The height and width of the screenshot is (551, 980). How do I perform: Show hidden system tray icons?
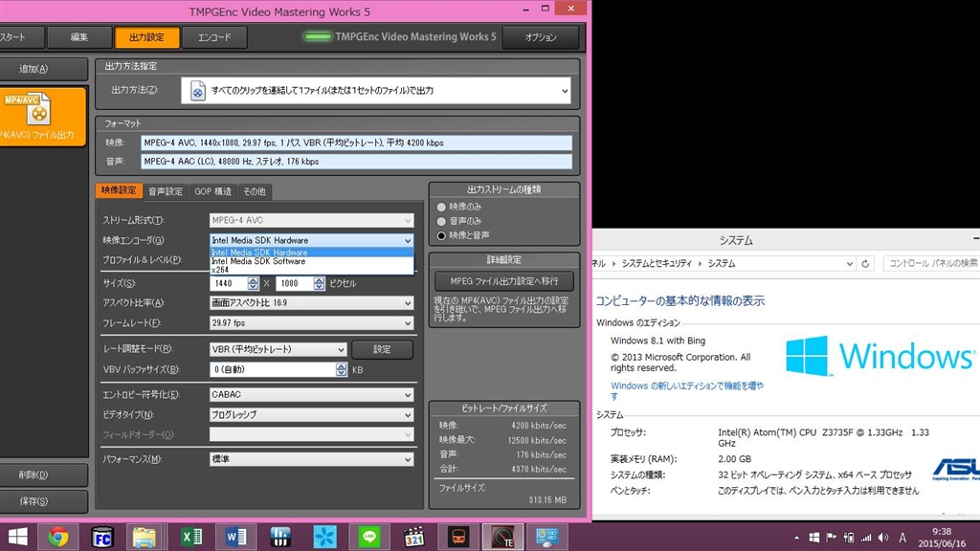tap(796, 538)
